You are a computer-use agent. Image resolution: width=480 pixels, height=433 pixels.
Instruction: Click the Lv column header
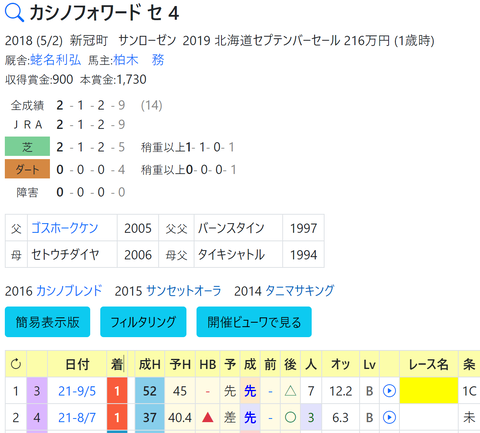coord(369,364)
